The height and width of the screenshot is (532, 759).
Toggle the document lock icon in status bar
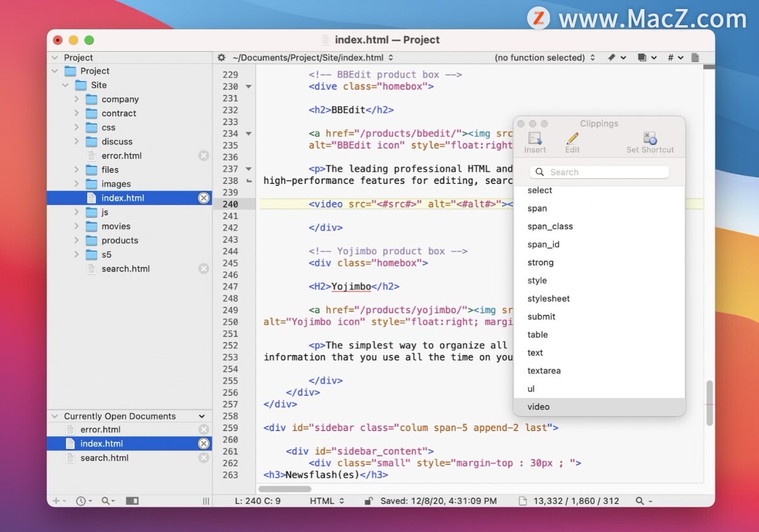(x=368, y=501)
